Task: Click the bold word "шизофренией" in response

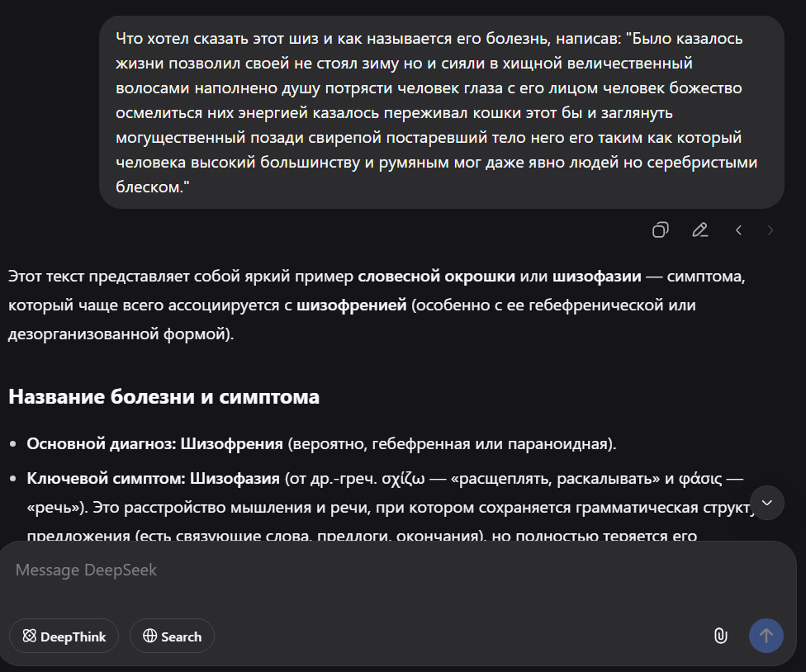Action: click(351, 305)
